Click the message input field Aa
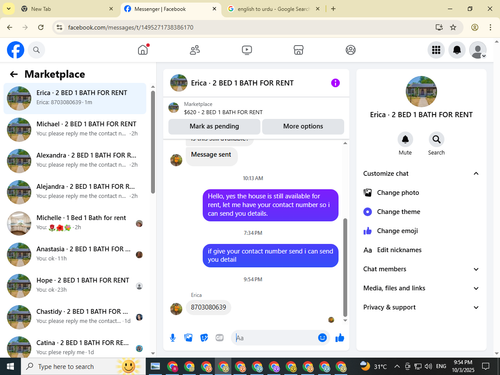 275,338
